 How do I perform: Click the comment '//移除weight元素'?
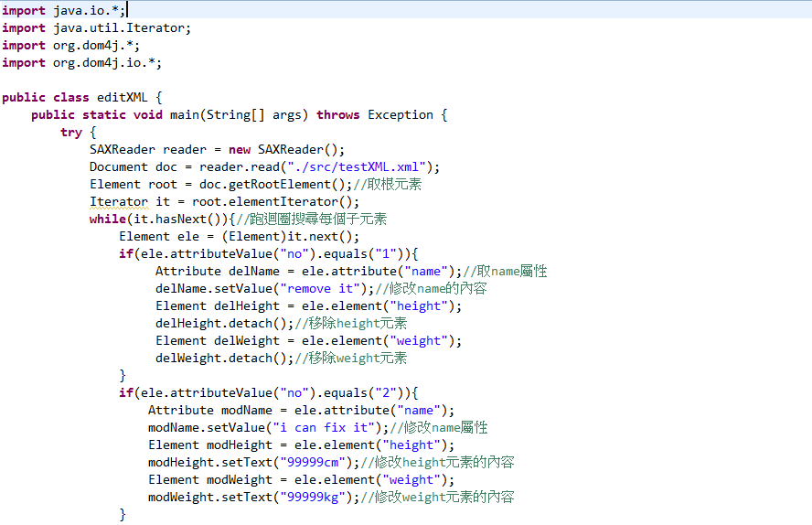coord(350,359)
